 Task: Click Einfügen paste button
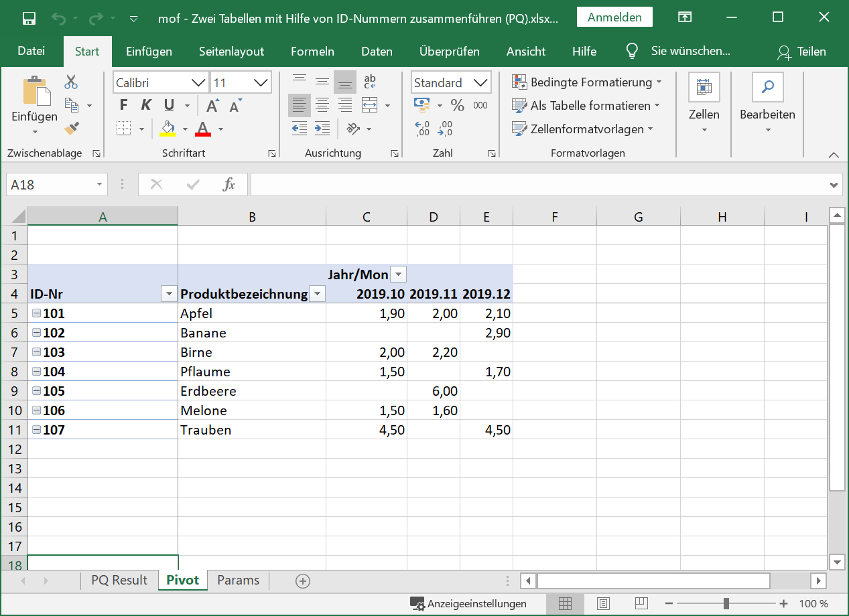[34, 105]
